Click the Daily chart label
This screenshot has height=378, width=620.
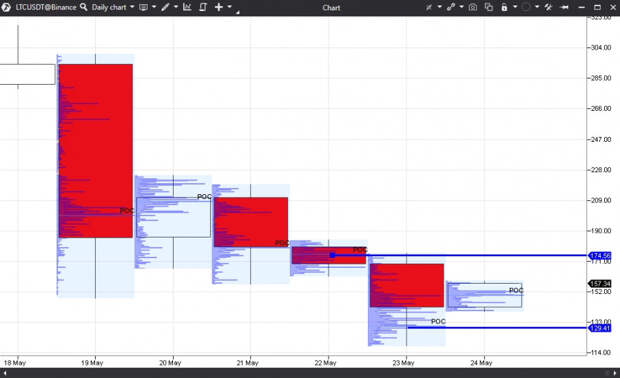point(109,7)
